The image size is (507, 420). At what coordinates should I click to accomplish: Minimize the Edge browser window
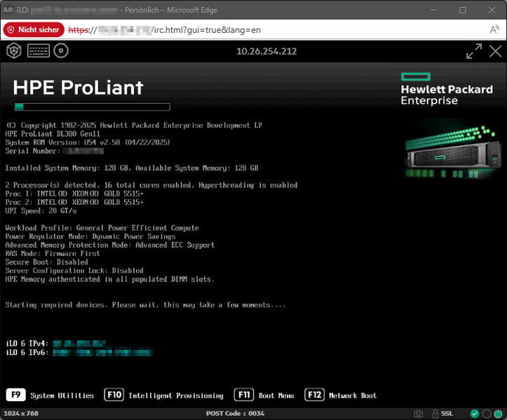(433, 10)
